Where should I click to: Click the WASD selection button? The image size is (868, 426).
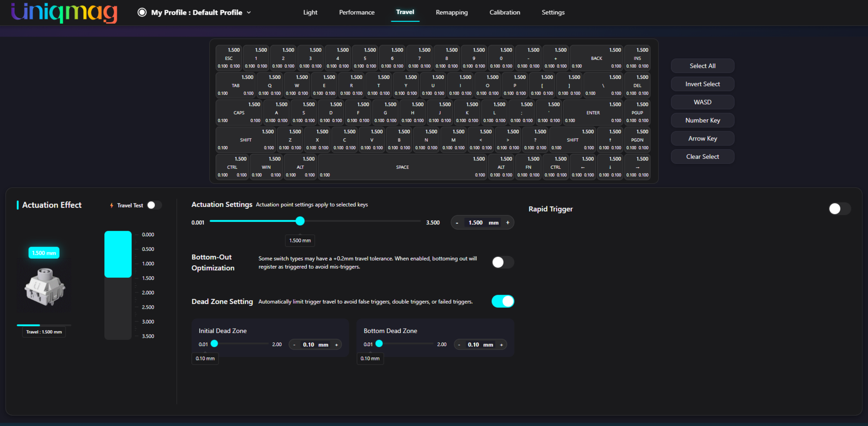click(x=703, y=102)
